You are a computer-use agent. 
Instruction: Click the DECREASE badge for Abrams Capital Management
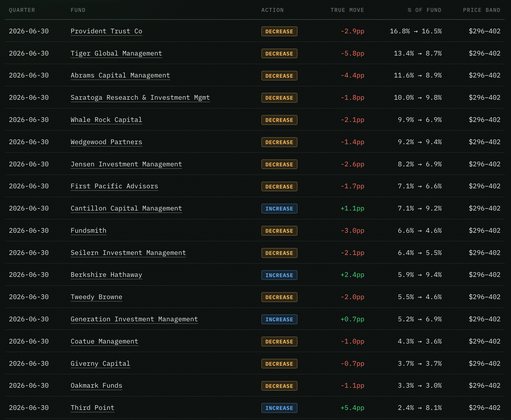[279, 76]
